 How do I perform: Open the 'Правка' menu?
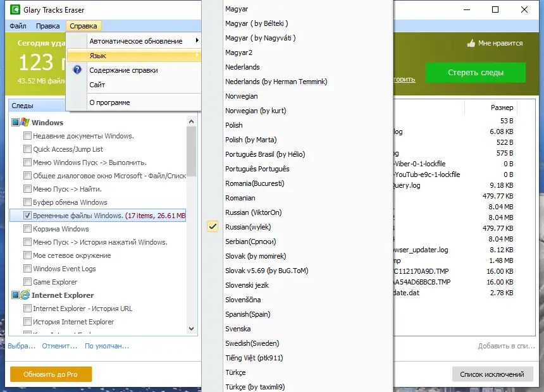48,26
